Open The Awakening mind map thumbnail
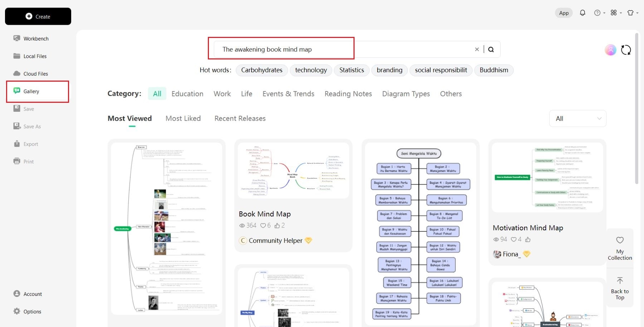This screenshot has width=644, height=327. [x=167, y=229]
